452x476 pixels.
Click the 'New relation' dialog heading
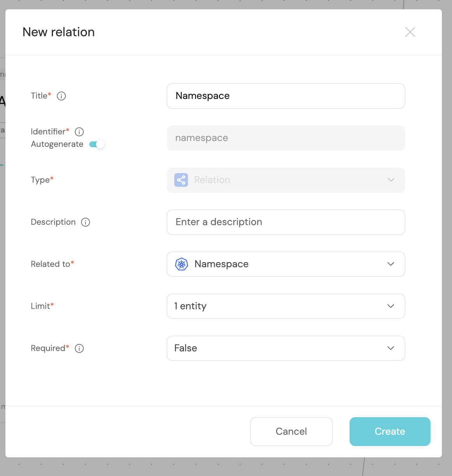(58, 32)
